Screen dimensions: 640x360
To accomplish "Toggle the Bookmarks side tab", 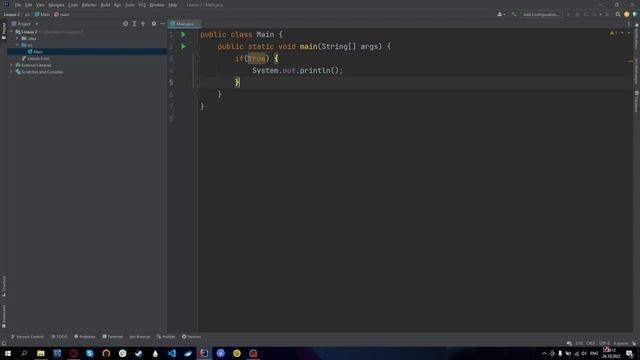I will click(4, 316).
